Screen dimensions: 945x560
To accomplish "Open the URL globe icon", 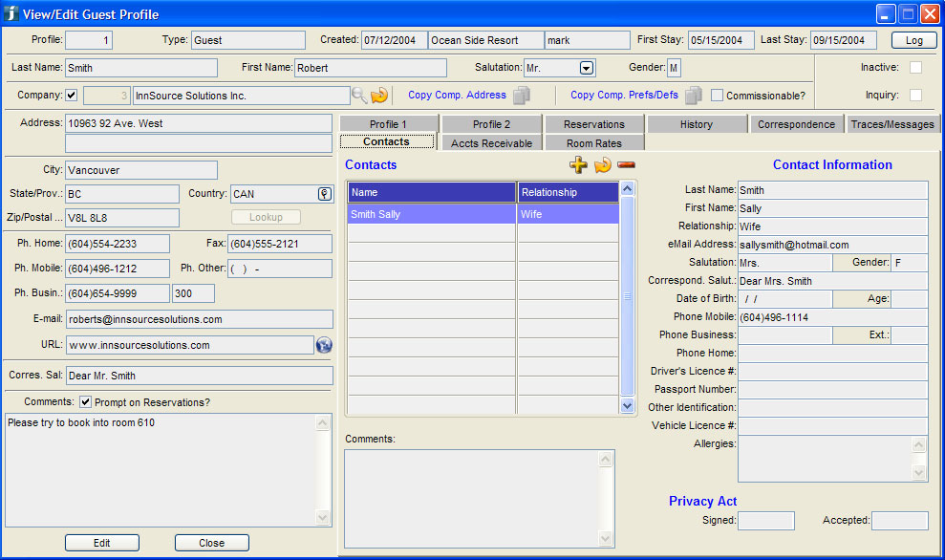I will click(324, 345).
